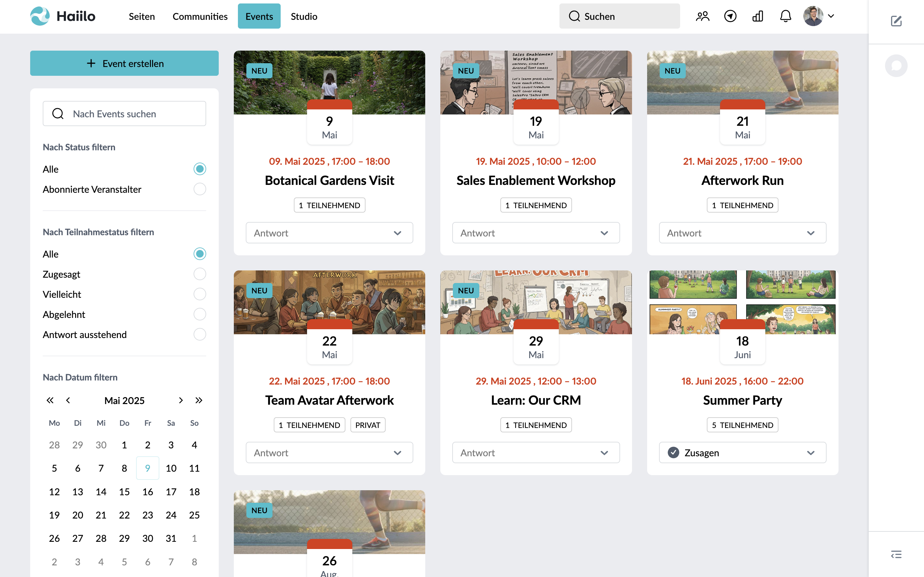Open the Sales Enablement Workshop title

(x=536, y=180)
